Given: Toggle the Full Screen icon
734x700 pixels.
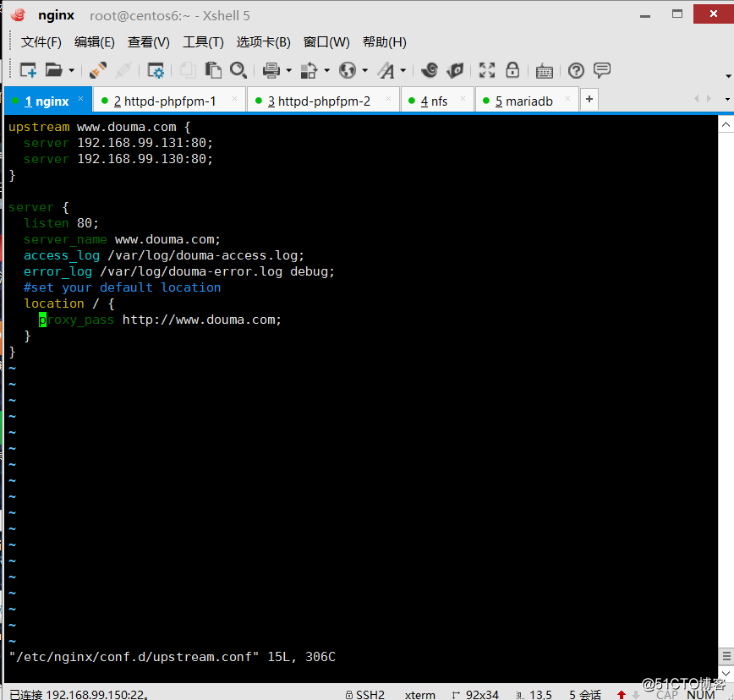Looking at the screenshot, I should click(x=487, y=71).
